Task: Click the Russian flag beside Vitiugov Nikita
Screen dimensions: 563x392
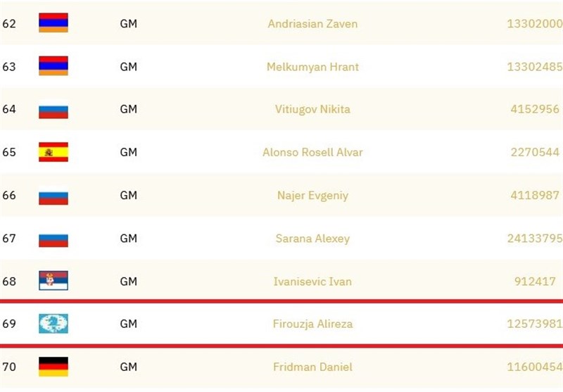Action: [x=53, y=109]
